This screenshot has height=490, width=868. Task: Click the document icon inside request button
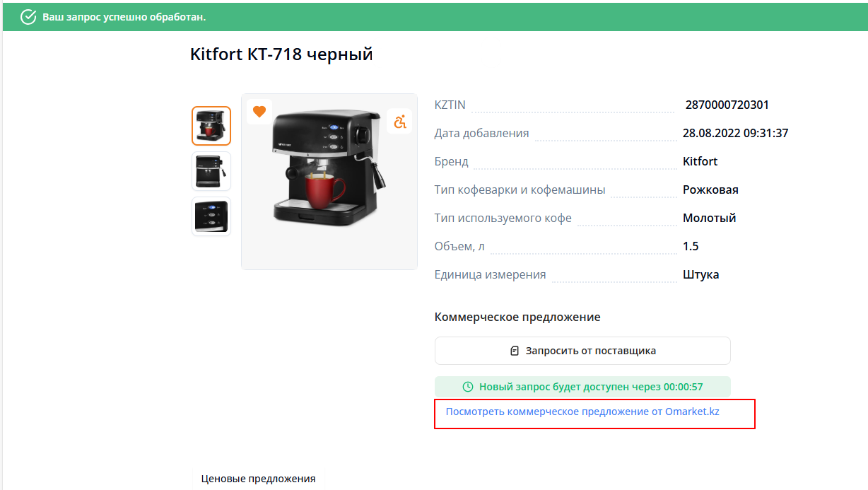(515, 351)
